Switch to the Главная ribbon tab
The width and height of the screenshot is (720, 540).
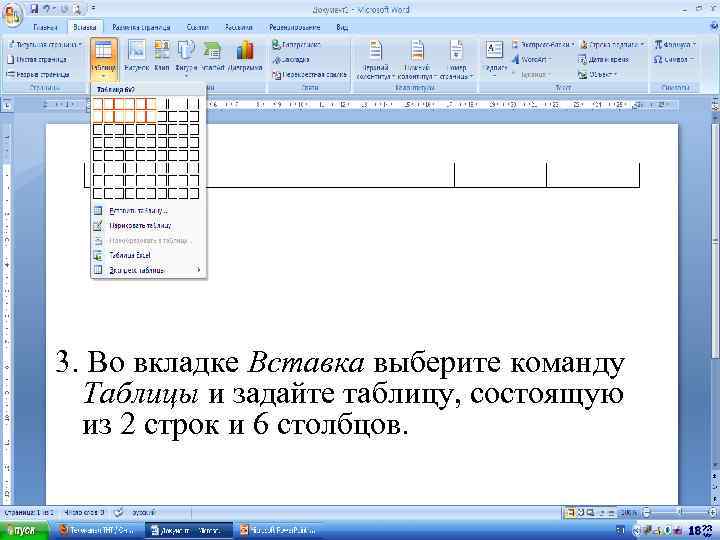point(45,28)
